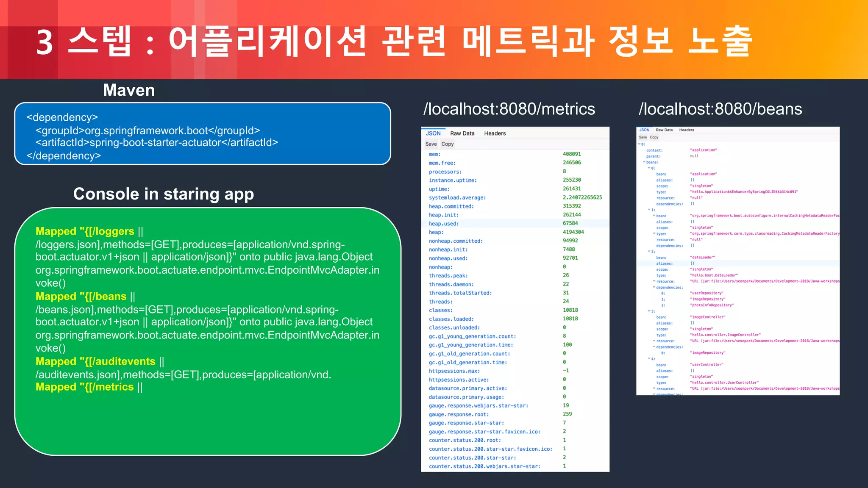Select counter.status.200.root: row
868x488 pixels.
point(515,440)
